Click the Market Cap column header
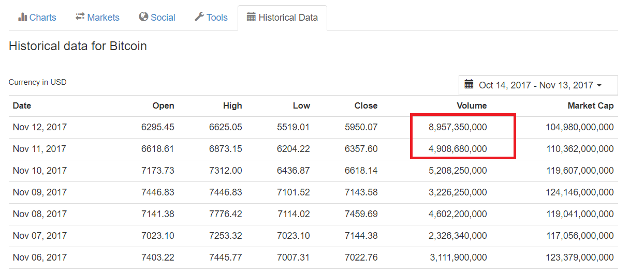644x274 pixels. point(590,106)
